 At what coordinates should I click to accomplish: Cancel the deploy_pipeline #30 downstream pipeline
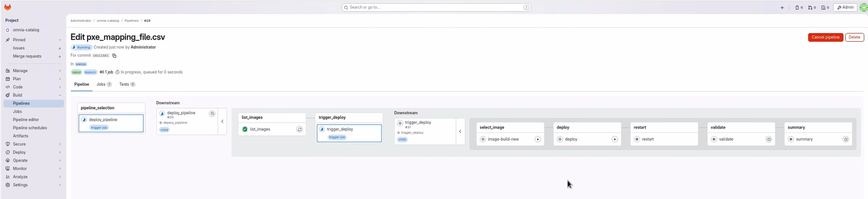pyautogui.click(x=212, y=114)
